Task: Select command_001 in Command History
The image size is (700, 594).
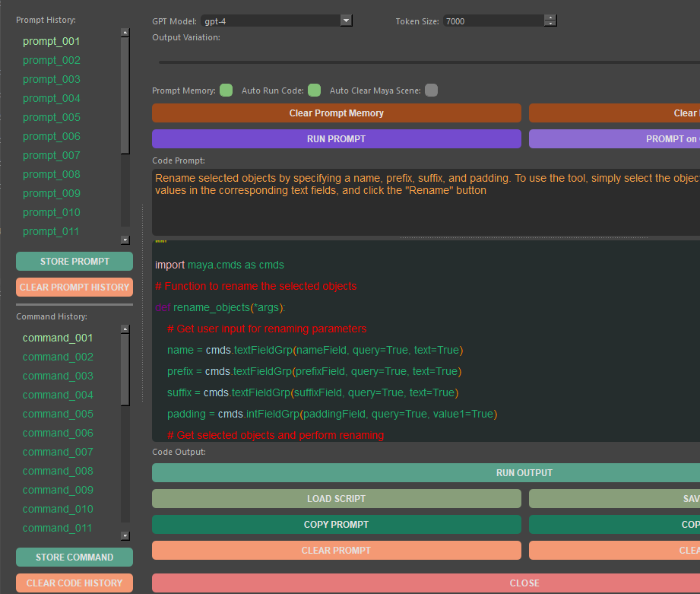Action: (58, 338)
